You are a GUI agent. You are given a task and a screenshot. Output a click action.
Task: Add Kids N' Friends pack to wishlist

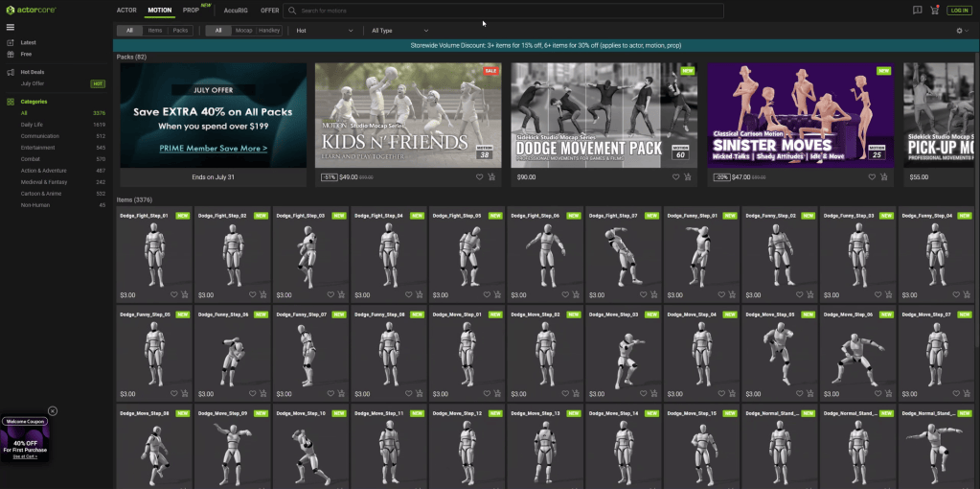click(479, 177)
